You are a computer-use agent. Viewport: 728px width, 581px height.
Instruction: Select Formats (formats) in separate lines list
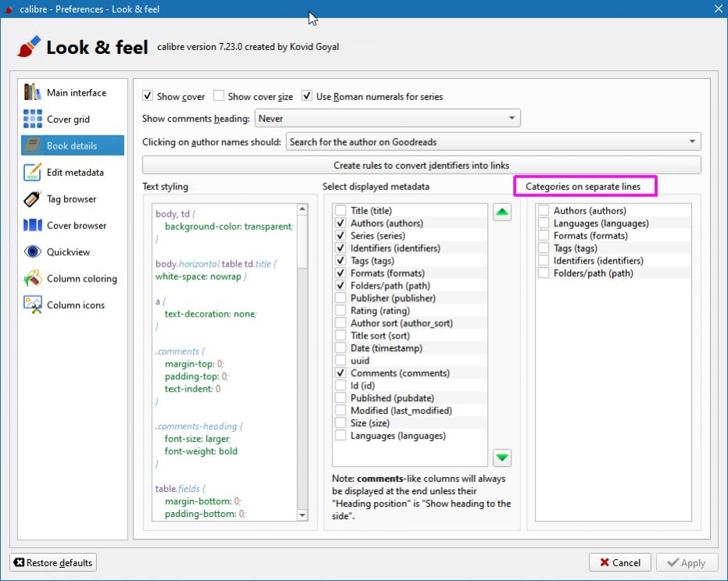(x=613, y=235)
